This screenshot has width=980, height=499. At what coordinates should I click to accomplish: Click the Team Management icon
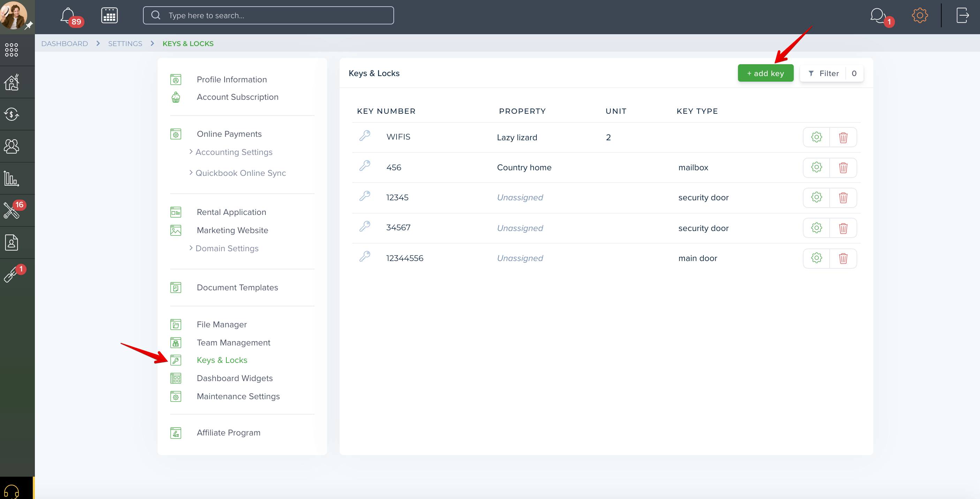tap(175, 343)
